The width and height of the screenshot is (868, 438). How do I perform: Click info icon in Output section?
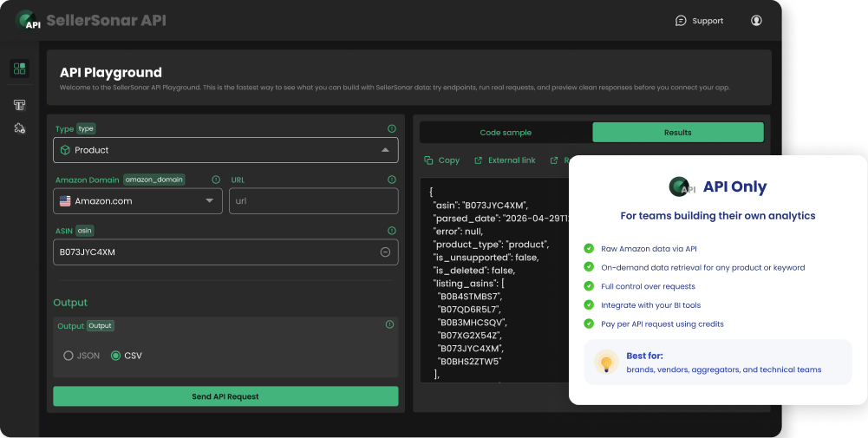pyautogui.click(x=389, y=324)
